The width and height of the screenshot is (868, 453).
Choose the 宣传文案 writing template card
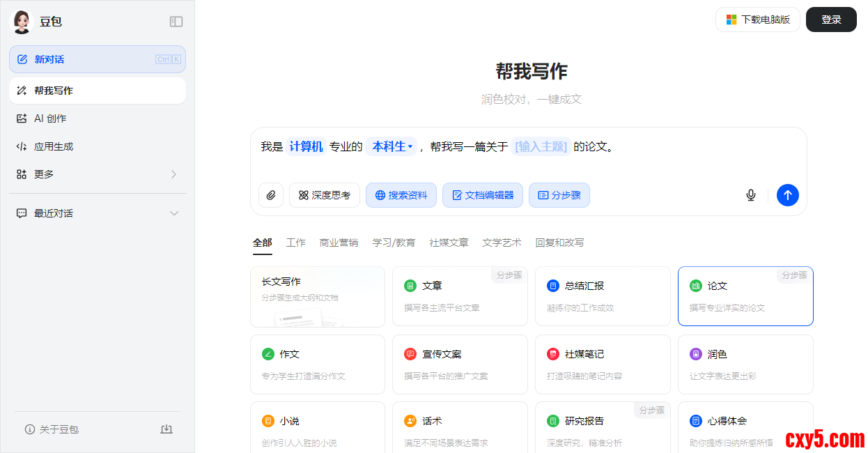tap(460, 364)
